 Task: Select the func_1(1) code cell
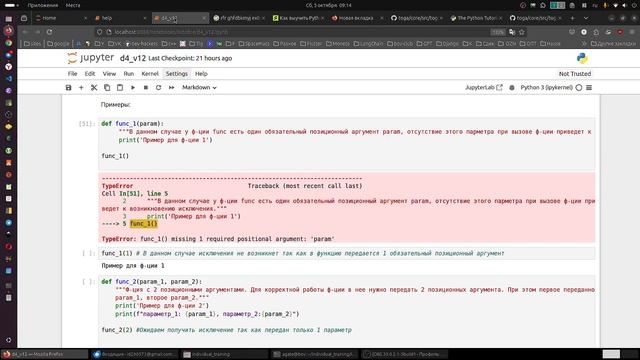[x=347, y=253]
